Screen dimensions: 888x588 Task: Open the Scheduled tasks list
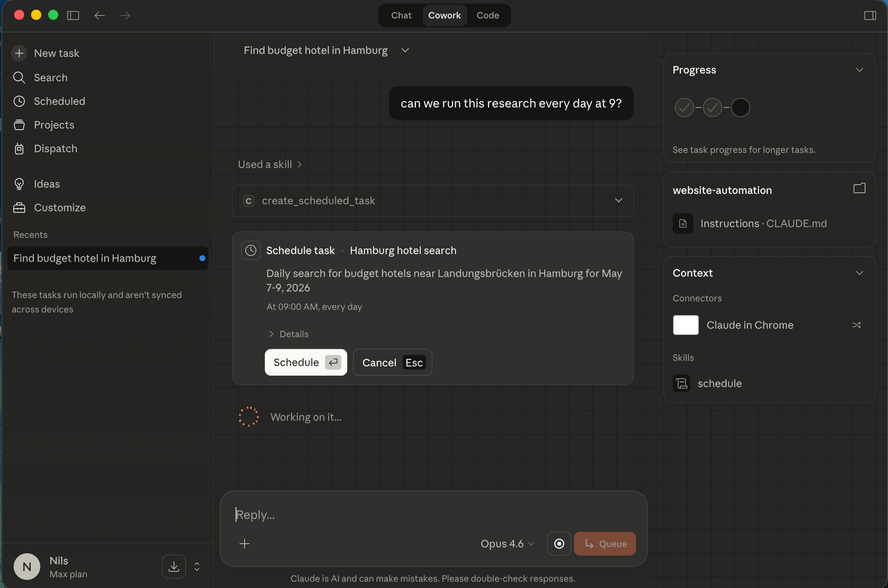(59, 101)
